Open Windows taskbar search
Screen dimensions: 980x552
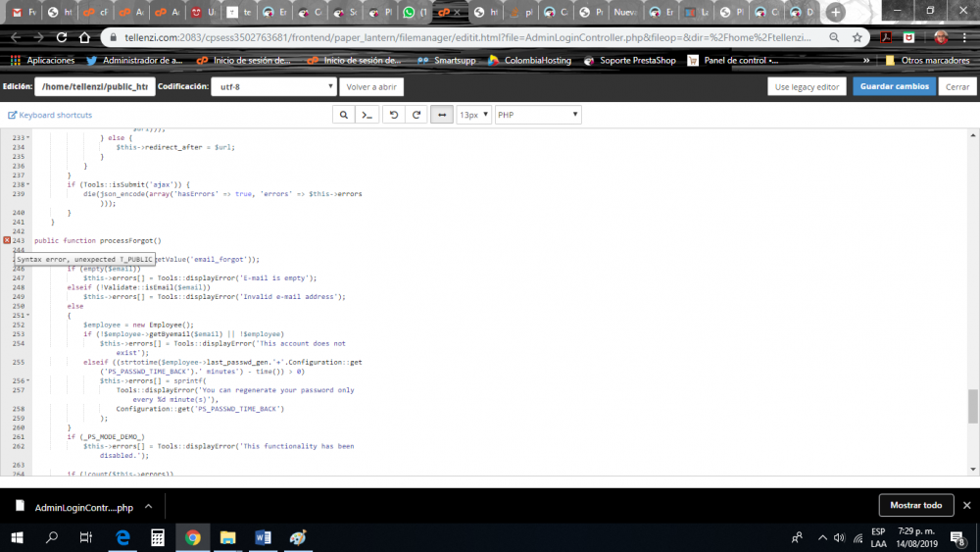(x=52, y=537)
